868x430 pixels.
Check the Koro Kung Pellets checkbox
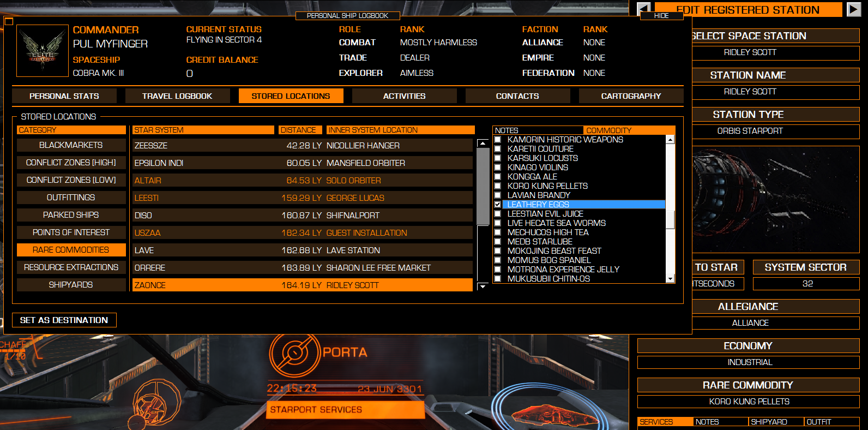pos(497,186)
